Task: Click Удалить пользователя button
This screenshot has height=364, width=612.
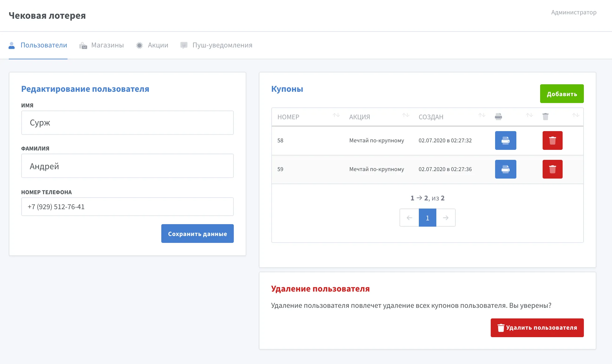Action: click(537, 328)
